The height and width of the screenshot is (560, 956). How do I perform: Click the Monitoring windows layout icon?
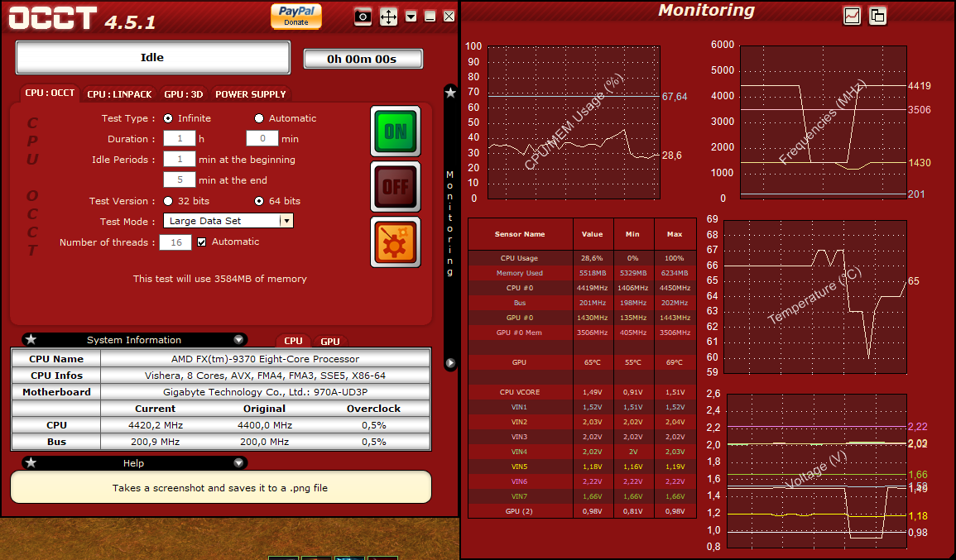877,16
